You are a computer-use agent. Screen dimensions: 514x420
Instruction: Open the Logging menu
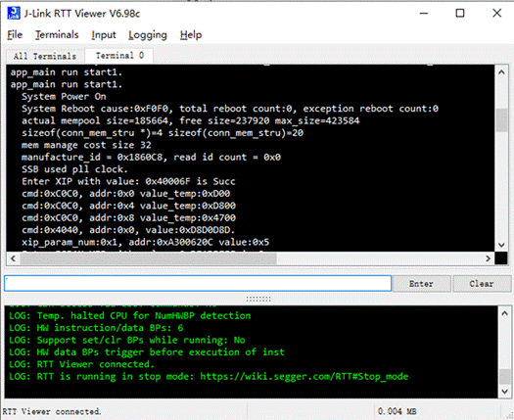[148, 34]
